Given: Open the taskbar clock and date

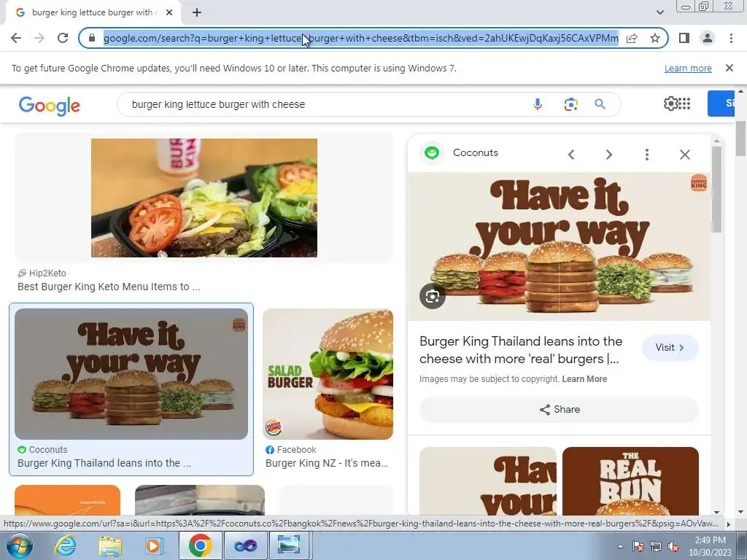Looking at the screenshot, I should pyautogui.click(x=710, y=546).
